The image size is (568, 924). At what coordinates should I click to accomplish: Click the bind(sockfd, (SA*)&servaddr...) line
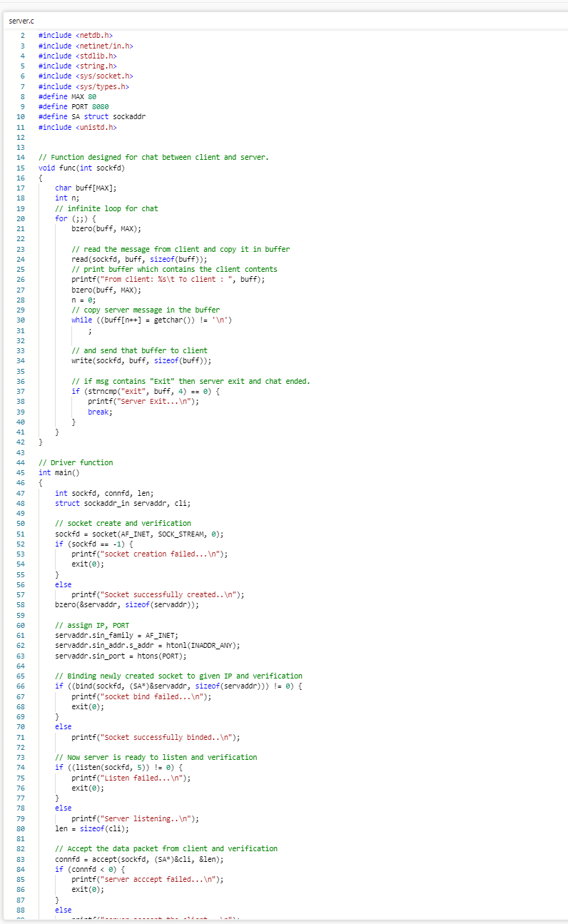(178, 686)
